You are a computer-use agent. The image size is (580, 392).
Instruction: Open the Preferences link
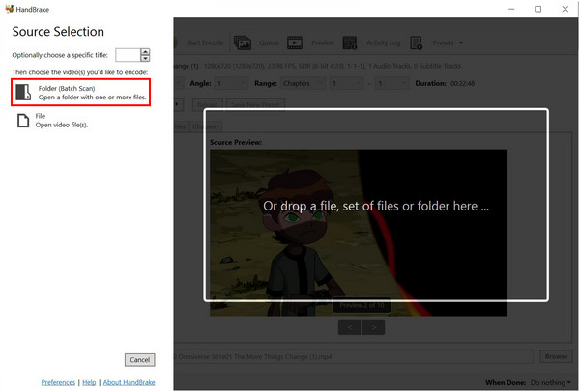pos(59,382)
